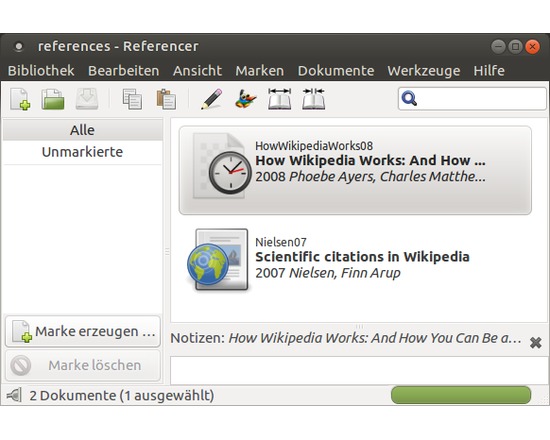
Task: Click the window menu dot in the title bar
Action: pos(19,46)
